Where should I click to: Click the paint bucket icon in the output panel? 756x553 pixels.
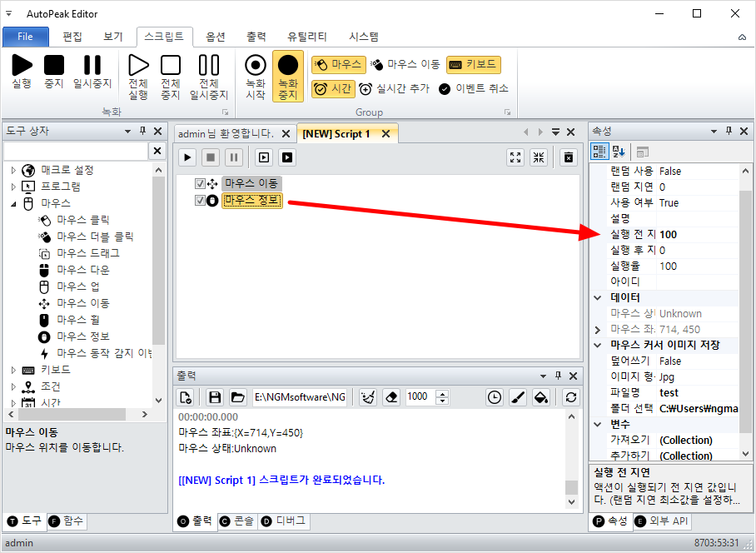pyautogui.click(x=541, y=397)
